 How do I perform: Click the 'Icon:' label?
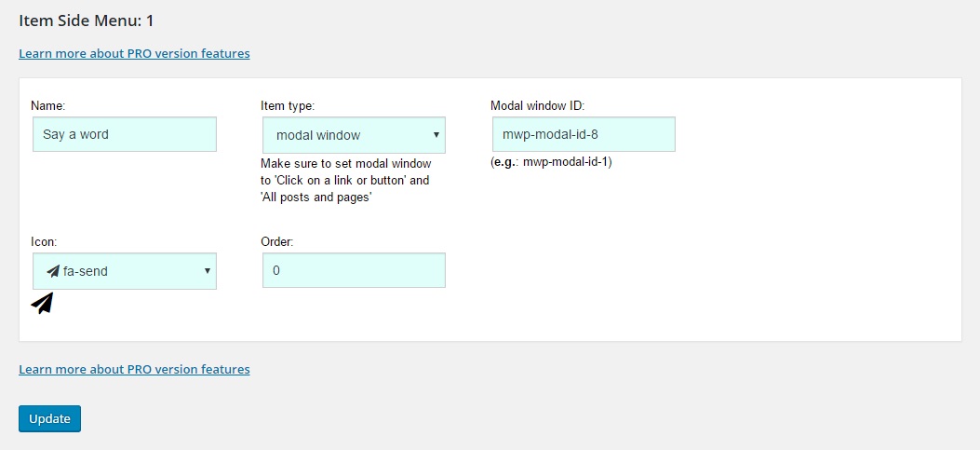pyautogui.click(x=45, y=241)
